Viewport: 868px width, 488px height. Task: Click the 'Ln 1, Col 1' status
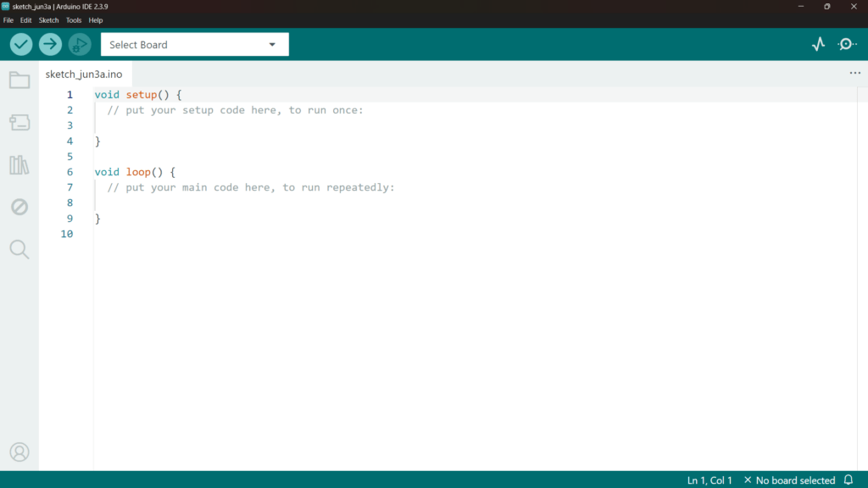709,480
